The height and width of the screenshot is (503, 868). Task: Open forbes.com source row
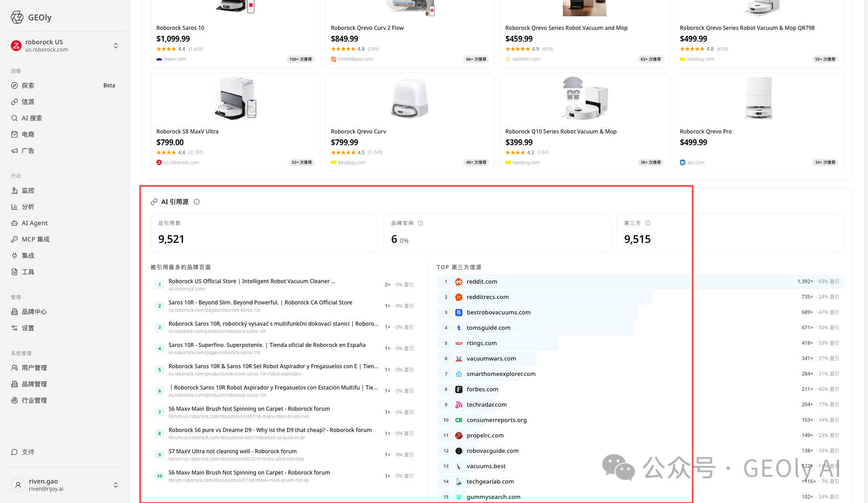640,389
